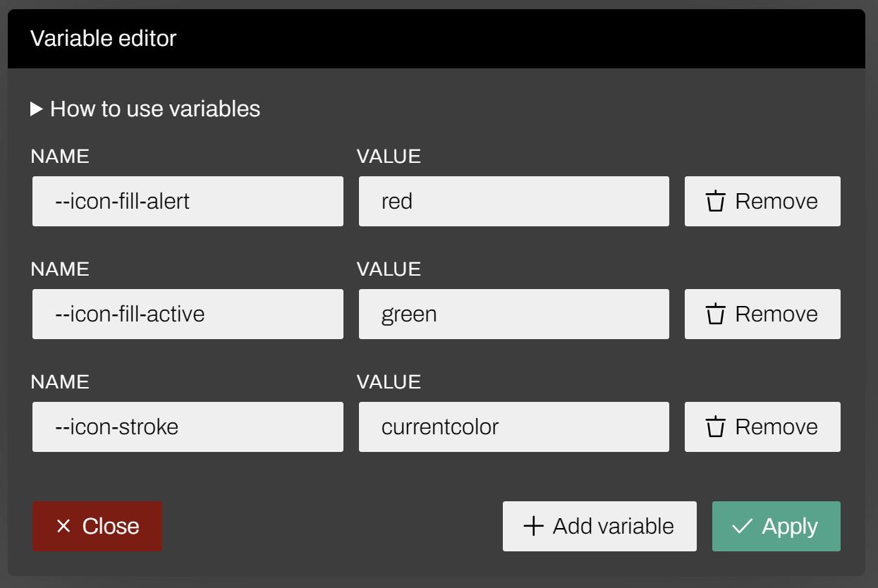Click the plus icon on Add variable
This screenshot has width=878, height=588.
534,526
